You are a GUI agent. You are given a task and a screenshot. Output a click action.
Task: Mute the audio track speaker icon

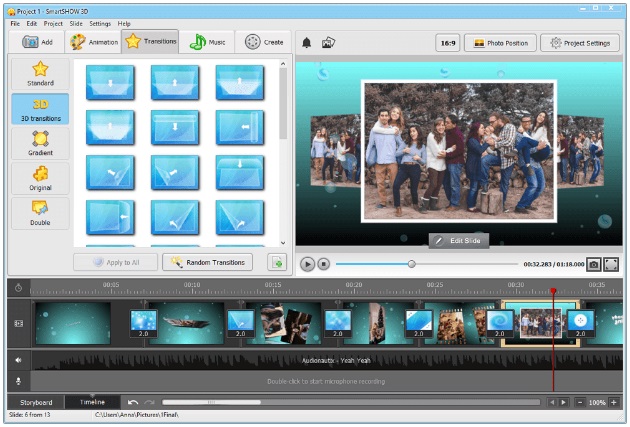[18, 360]
